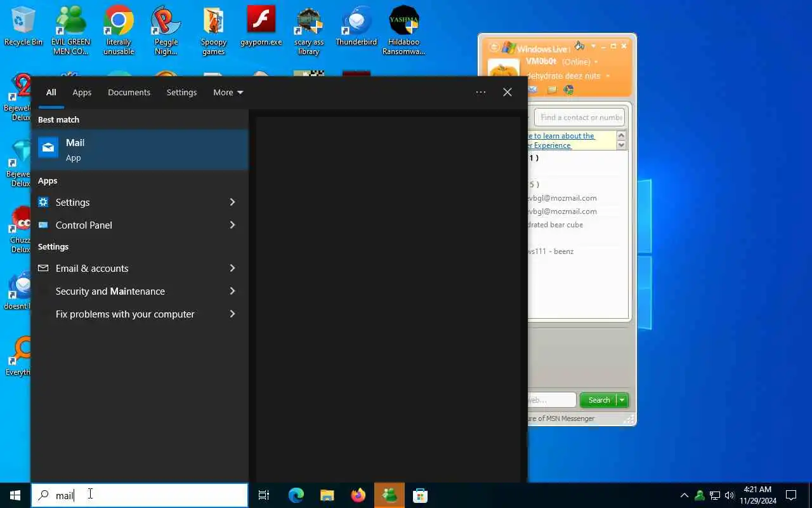The height and width of the screenshot is (508, 812).
Task: Open the Hildaboo Ransomware desktop icon
Action: [404, 30]
